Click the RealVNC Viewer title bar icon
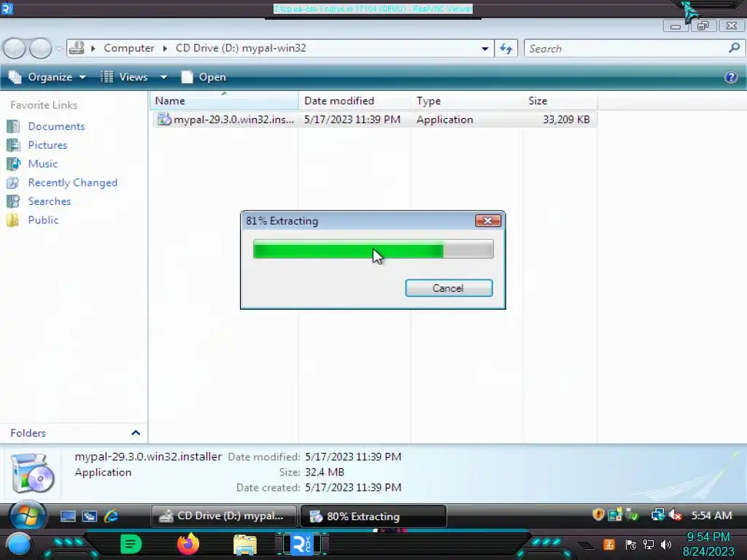The image size is (747, 560). coord(7,7)
